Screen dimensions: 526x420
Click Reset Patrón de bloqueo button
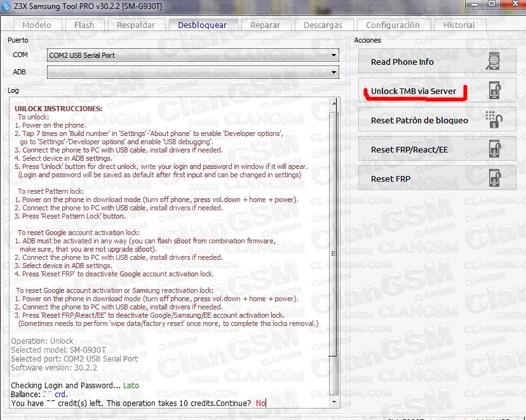coord(437,119)
